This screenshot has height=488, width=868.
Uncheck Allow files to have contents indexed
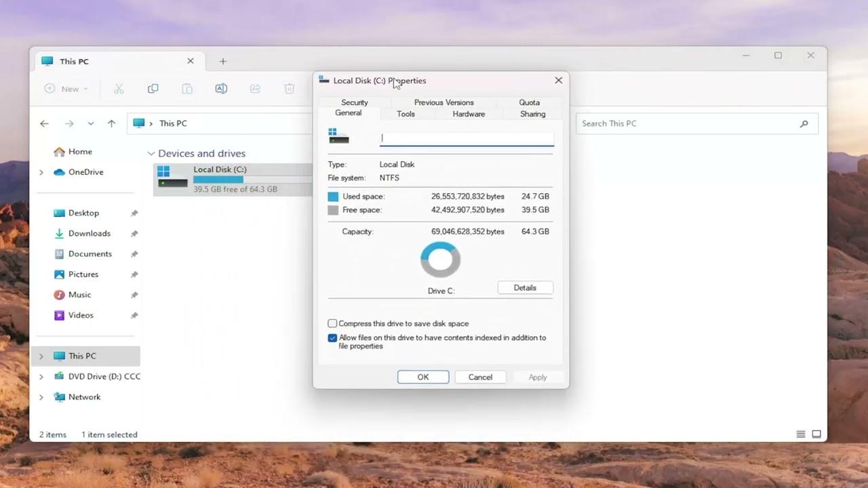tap(332, 338)
